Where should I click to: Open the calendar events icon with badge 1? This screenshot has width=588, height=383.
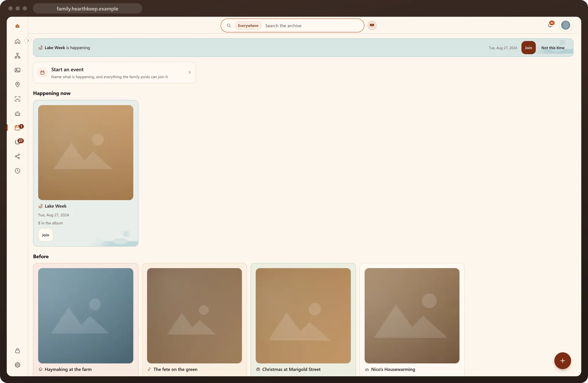click(x=17, y=128)
